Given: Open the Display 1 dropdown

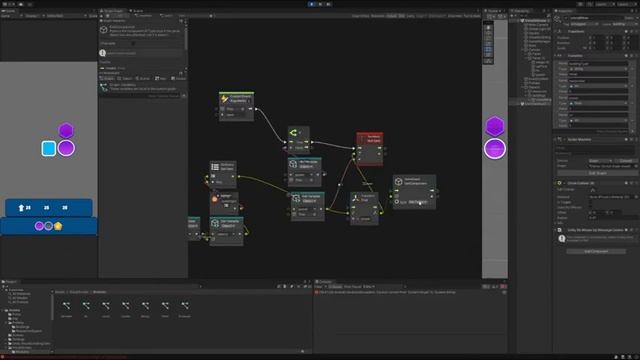Looking at the screenshot, I should (x=34, y=16).
